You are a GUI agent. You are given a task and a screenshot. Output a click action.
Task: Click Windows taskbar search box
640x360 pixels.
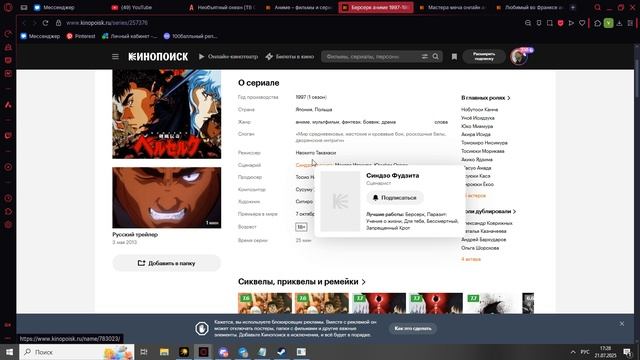pyautogui.click(x=77, y=352)
